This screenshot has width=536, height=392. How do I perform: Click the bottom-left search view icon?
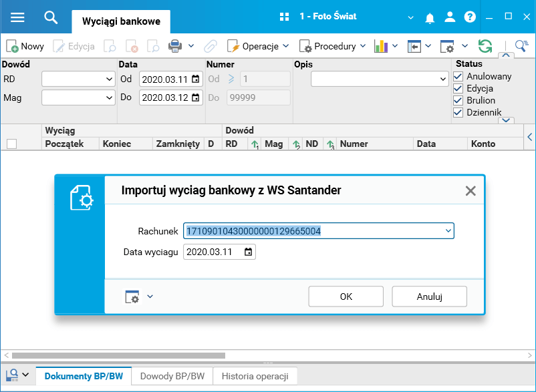click(12, 375)
